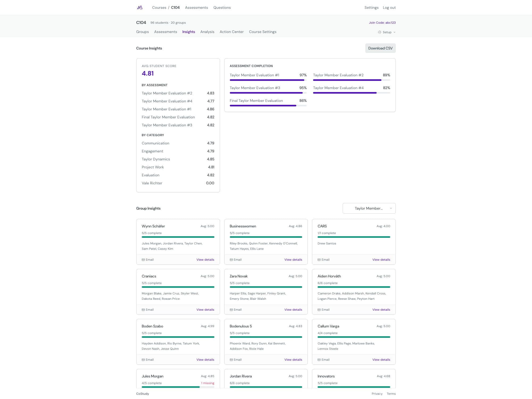Click the CoStudy people logo

(140, 7)
